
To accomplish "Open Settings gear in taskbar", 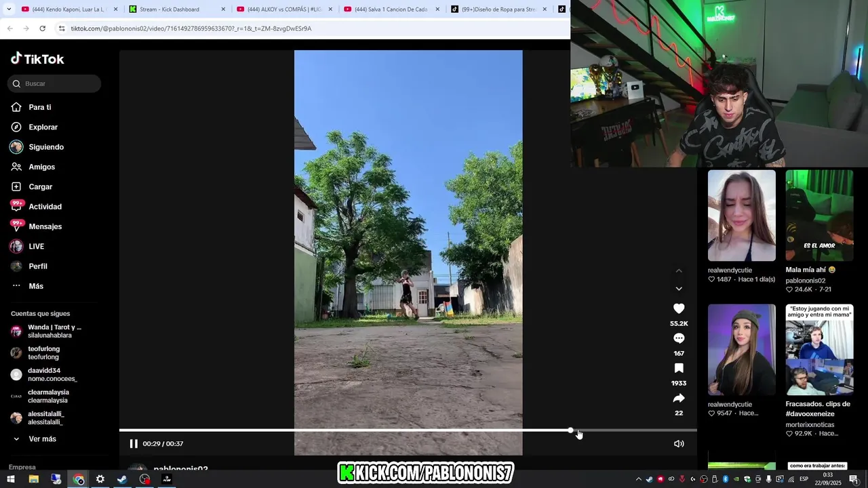I will [100, 479].
